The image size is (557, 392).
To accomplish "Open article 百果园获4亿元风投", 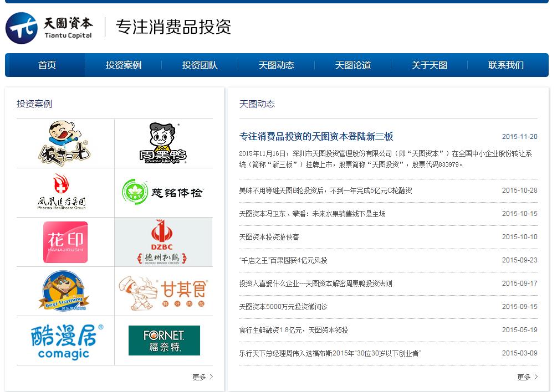I will 283,260.
